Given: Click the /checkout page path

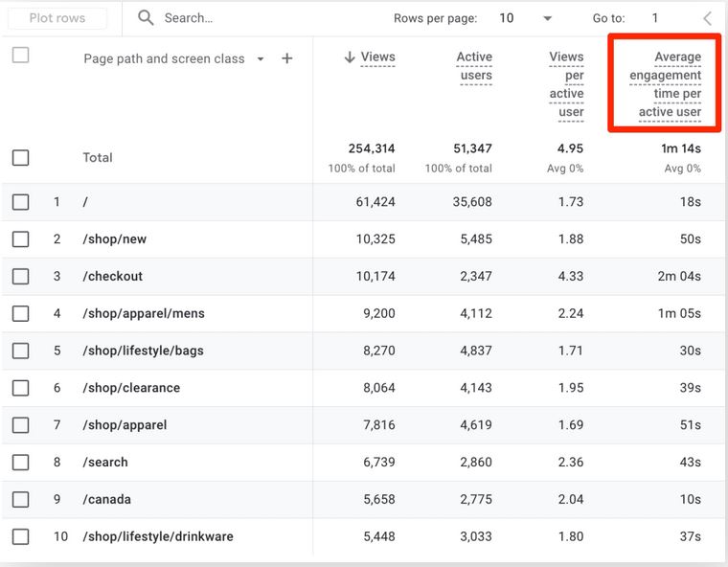Looking at the screenshot, I should click(113, 276).
